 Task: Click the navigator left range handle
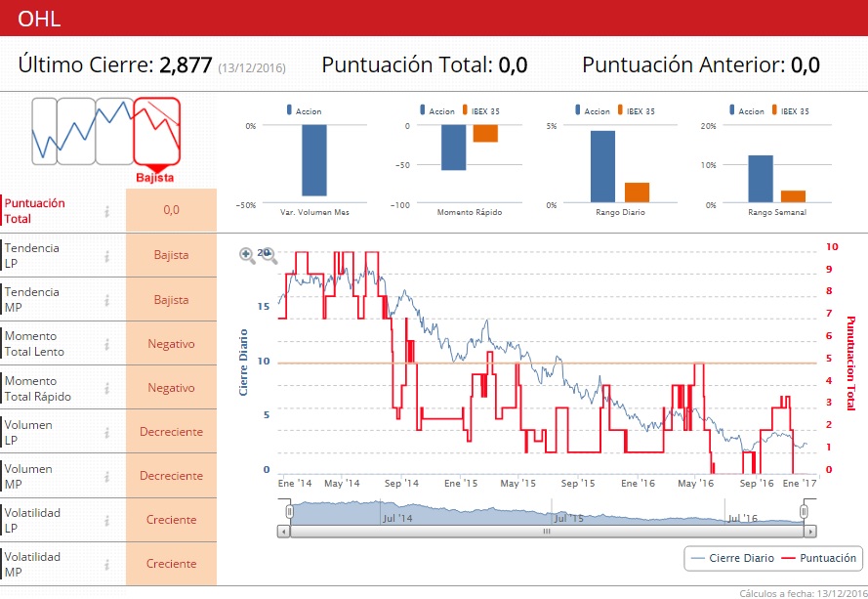[x=289, y=511]
